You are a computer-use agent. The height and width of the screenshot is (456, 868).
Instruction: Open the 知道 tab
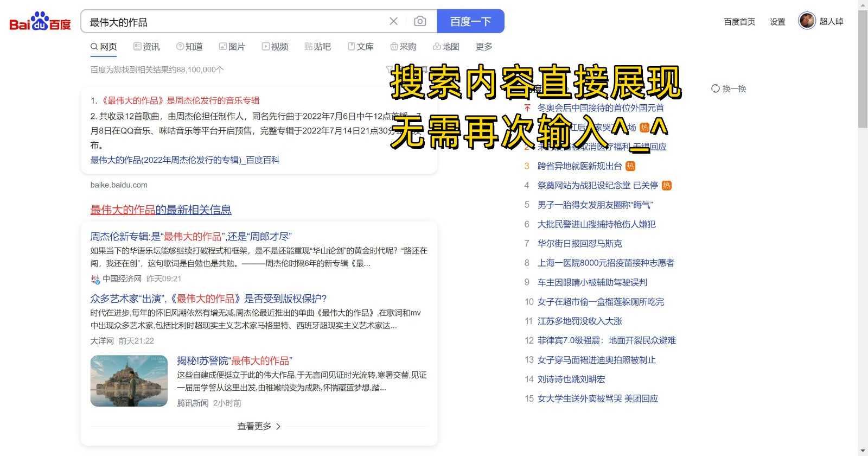click(x=189, y=47)
